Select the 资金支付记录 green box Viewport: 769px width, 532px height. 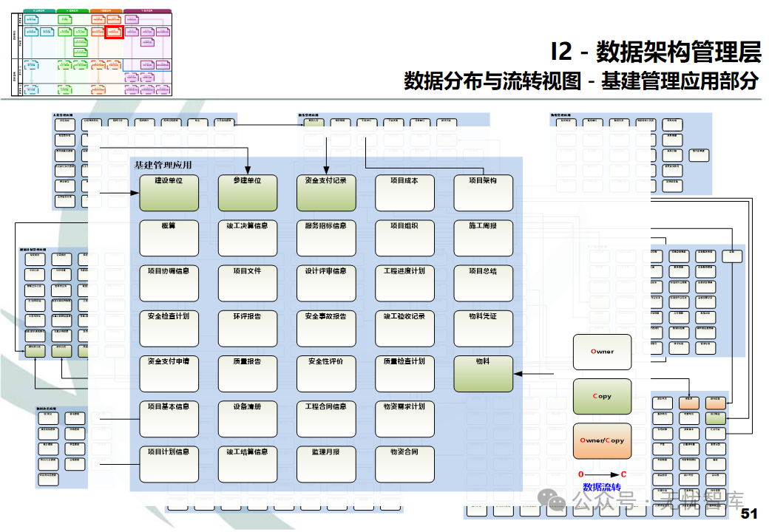326,193
